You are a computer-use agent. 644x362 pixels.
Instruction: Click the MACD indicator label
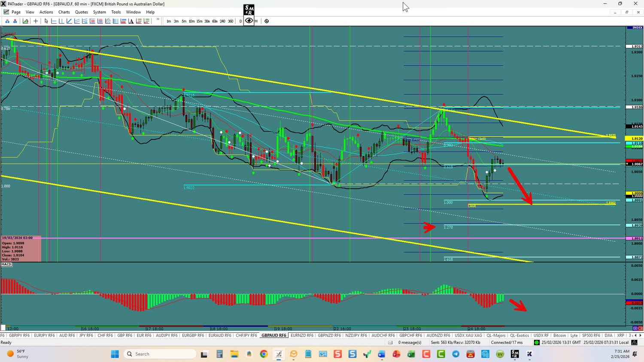click(x=6, y=265)
